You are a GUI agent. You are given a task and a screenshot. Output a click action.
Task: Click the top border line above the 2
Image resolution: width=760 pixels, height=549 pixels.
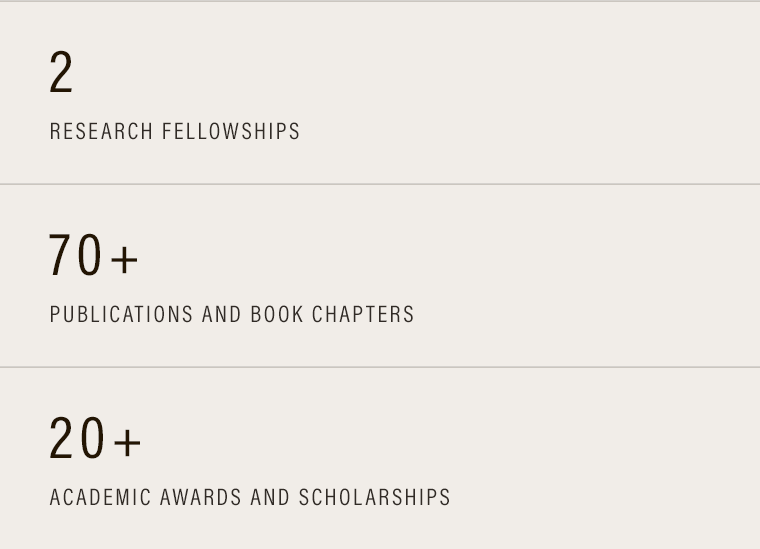[x=380, y=1]
